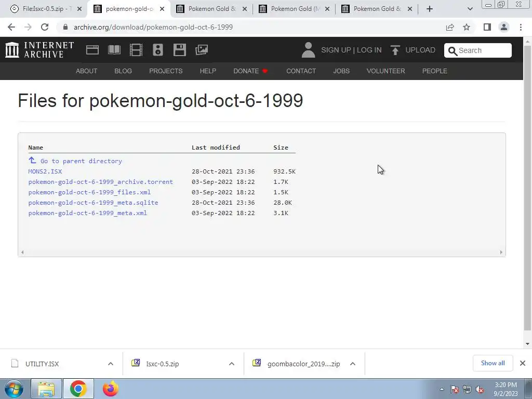Viewport: 532px width, 399px height.
Task: Click the volume tray icon
Action: click(x=480, y=390)
